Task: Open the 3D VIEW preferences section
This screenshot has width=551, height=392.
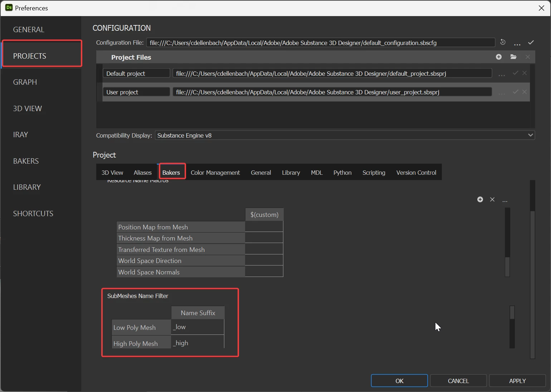Action: [28, 109]
